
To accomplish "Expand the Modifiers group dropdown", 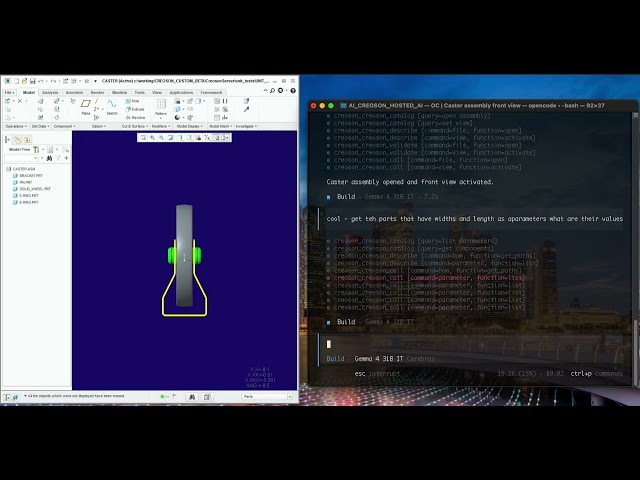I will tap(161, 127).
